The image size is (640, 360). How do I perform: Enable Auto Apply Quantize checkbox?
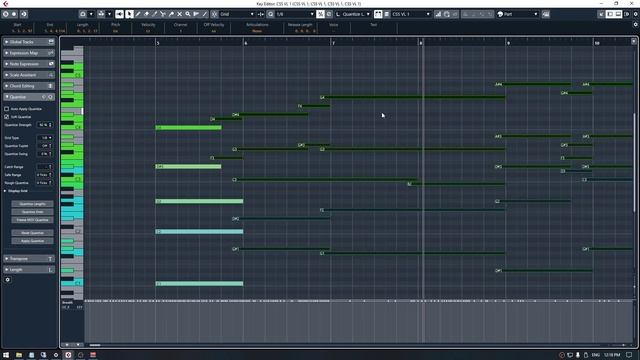tap(7, 109)
